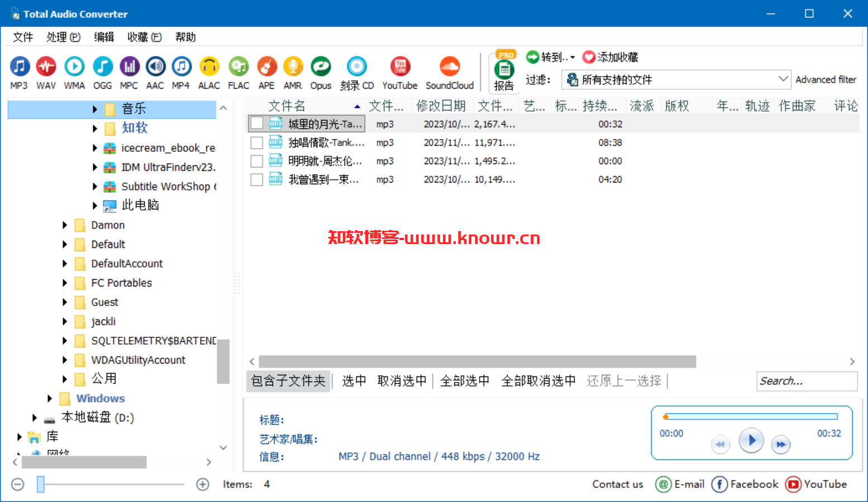This screenshot has height=502, width=868.
Task: Fast-forward the preview player
Action: (781, 444)
